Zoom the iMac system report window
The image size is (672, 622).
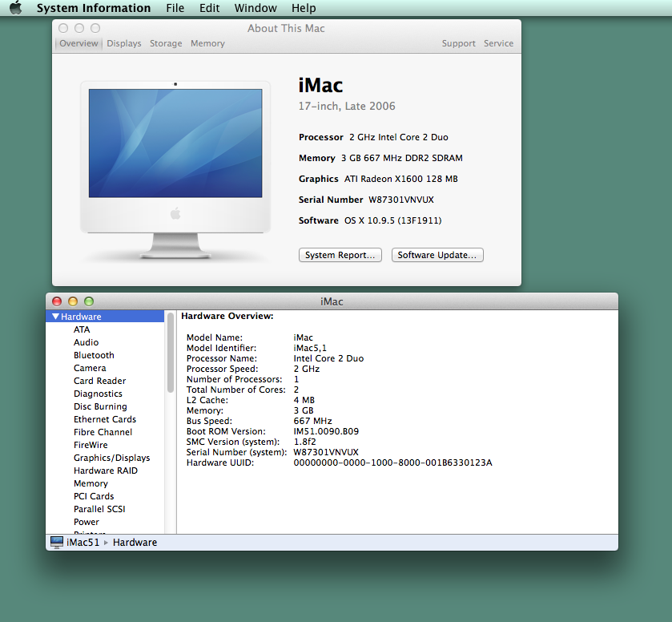pos(89,301)
